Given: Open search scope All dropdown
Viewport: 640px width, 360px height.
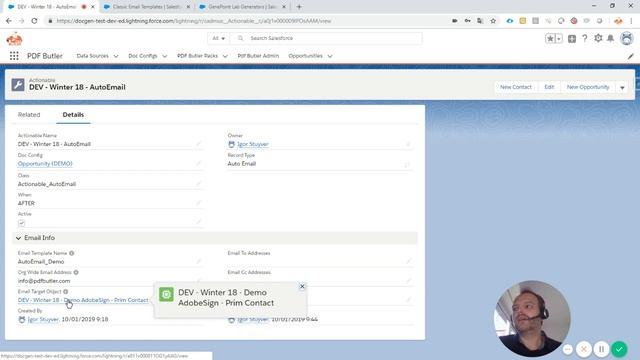Looking at the screenshot, I should pyautogui.click(x=218, y=38).
